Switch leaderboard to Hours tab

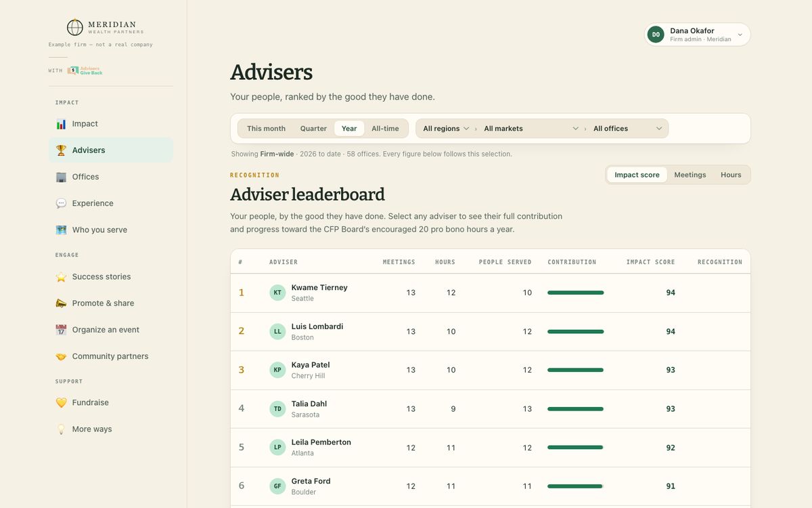click(x=731, y=175)
